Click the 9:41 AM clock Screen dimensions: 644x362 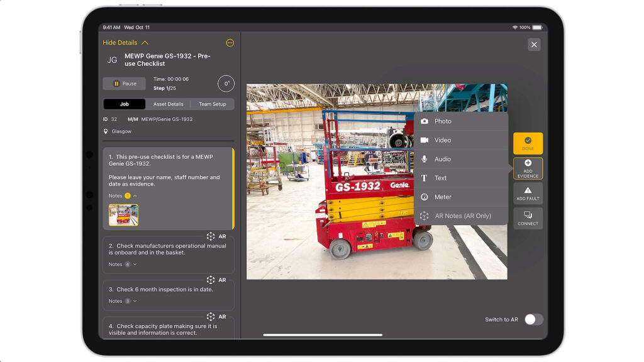point(111,28)
